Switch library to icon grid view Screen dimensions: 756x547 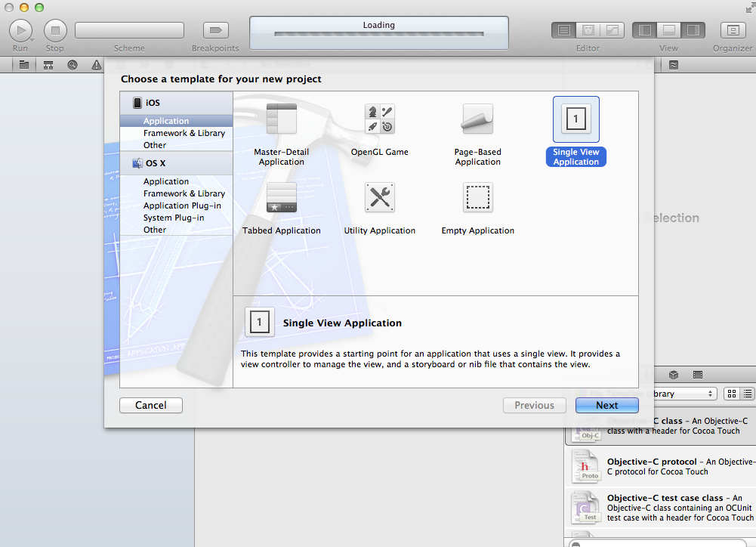(x=732, y=394)
